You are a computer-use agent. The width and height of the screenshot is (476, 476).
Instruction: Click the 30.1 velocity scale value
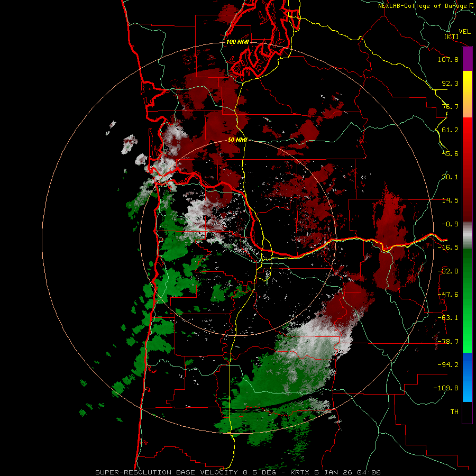[x=450, y=177]
